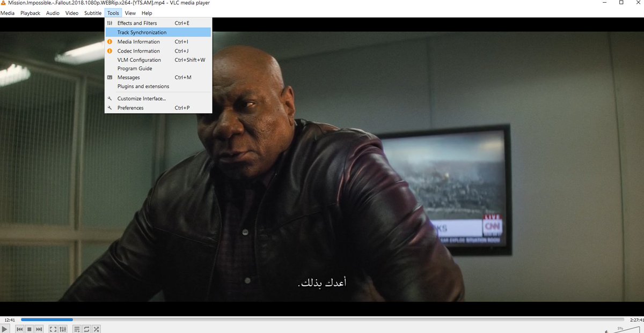The width and height of the screenshot is (644, 333).
Task: Jump to previous media with the skip-back button
Action: [20, 329]
